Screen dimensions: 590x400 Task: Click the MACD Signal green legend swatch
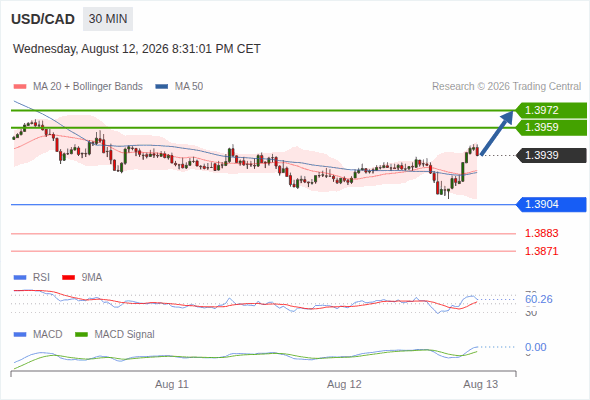pos(81,335)
